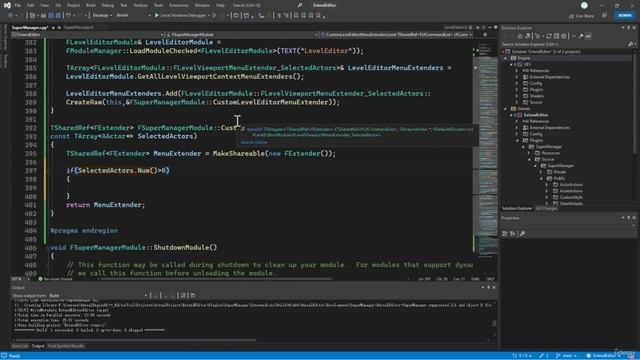Open the platform Win64 dropdown
The width and height of the screenshot is (640, 360).
(x=133, y=16)
